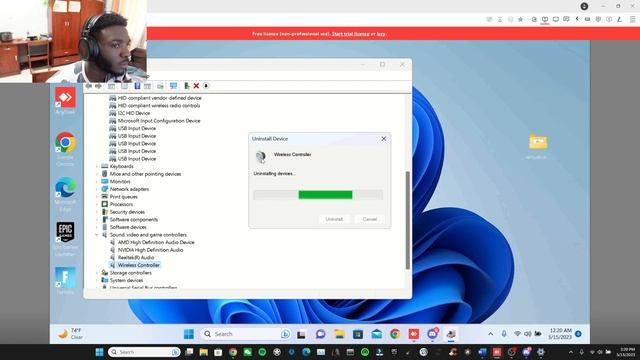
Task: Click Cancel in Uninstall Device dialog
Action: coord(369,219)
